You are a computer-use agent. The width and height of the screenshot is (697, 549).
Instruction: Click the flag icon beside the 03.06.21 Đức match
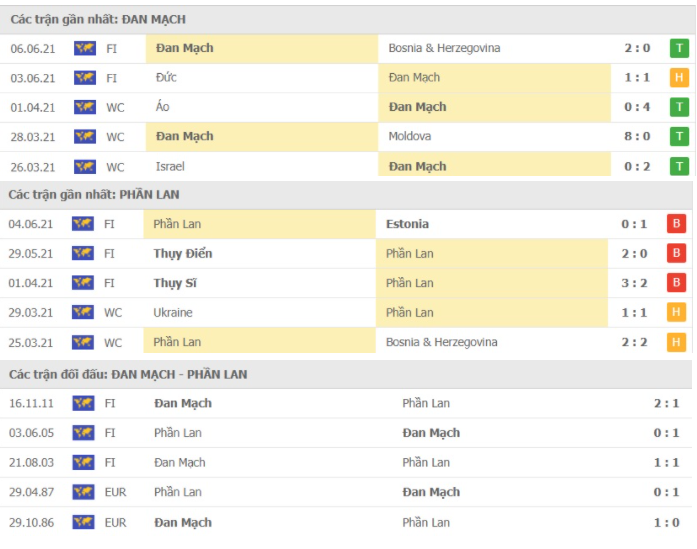[x=84, y=78]
